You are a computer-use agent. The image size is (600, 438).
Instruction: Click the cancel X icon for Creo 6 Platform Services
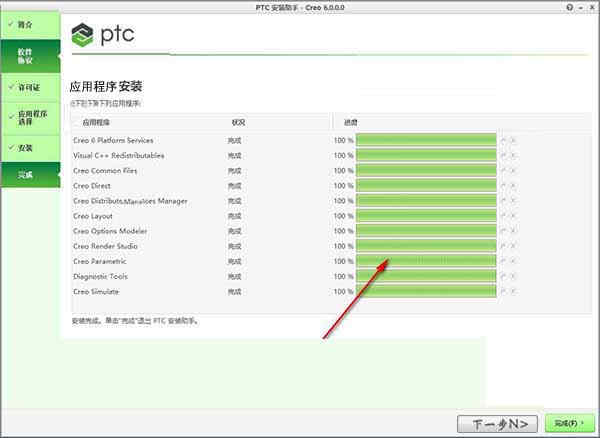coord(513,140)
